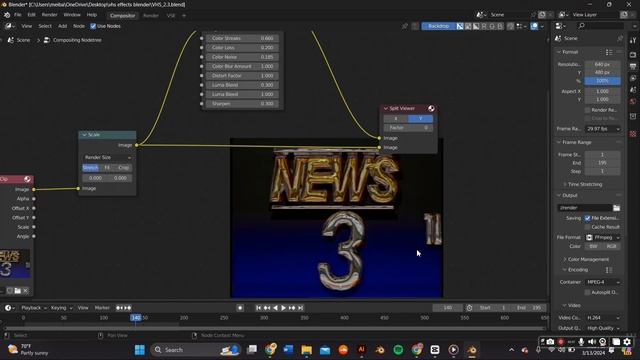Open the File Format FFmpeg dropdown
The width and height of the screenshot is (640, 360).
tap(603, 238)
